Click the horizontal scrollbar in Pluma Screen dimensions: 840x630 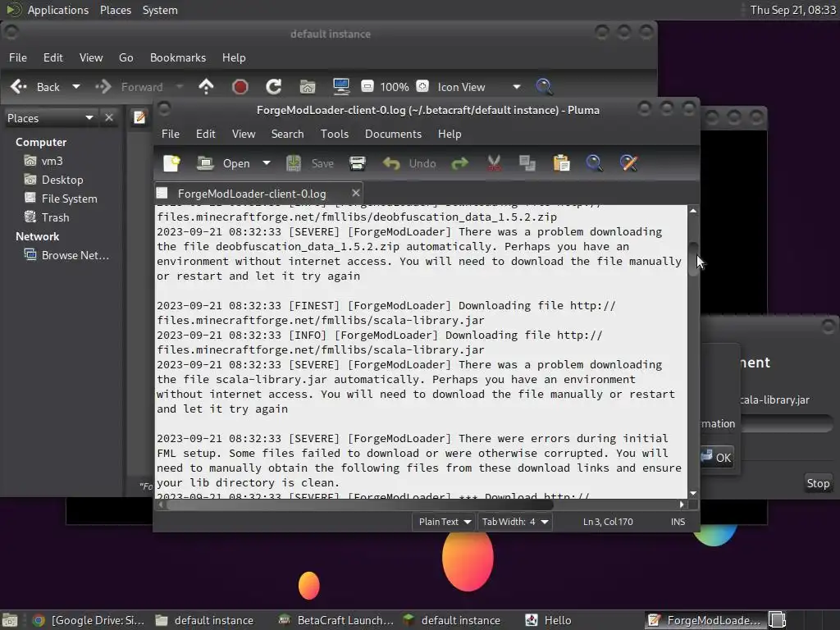click(x=359, y=504)
